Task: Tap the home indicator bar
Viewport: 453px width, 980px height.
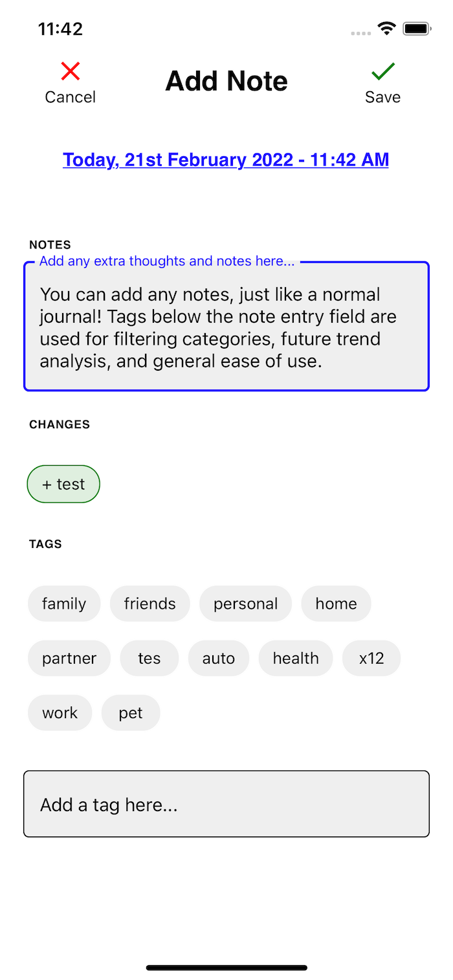Action: tap(226, 968)
